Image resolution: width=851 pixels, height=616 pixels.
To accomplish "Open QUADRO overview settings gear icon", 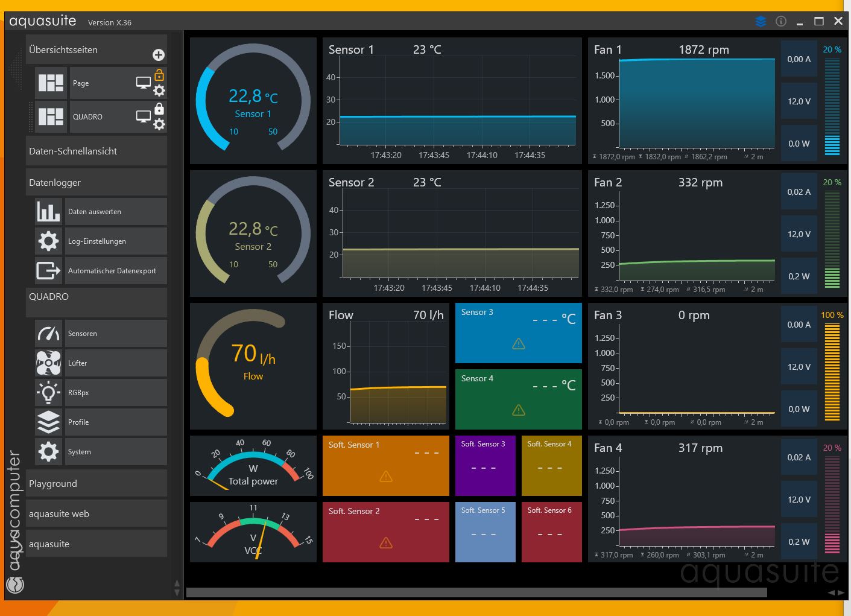I will tap(159, 125).
